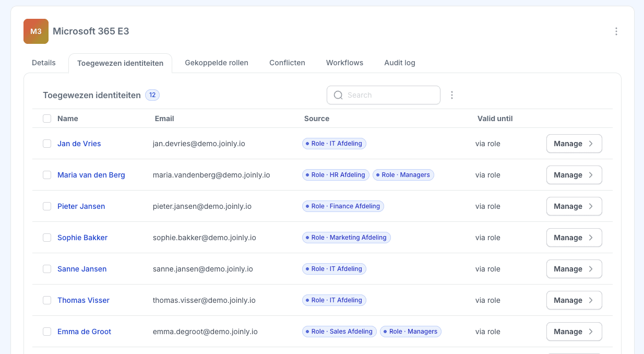Click the Email column header
Image resolution: width=644 pixels, height=354 pixels.
click(164, 119)
